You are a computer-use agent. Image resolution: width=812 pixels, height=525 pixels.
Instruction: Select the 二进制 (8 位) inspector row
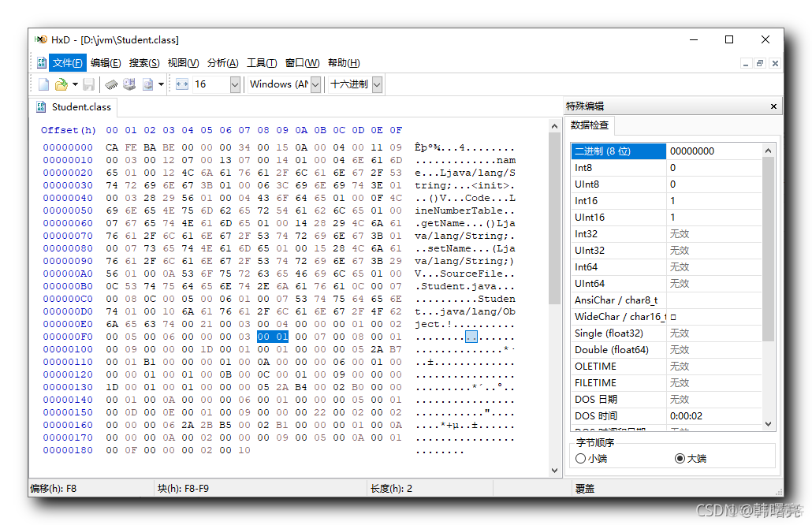pos(666,151)
